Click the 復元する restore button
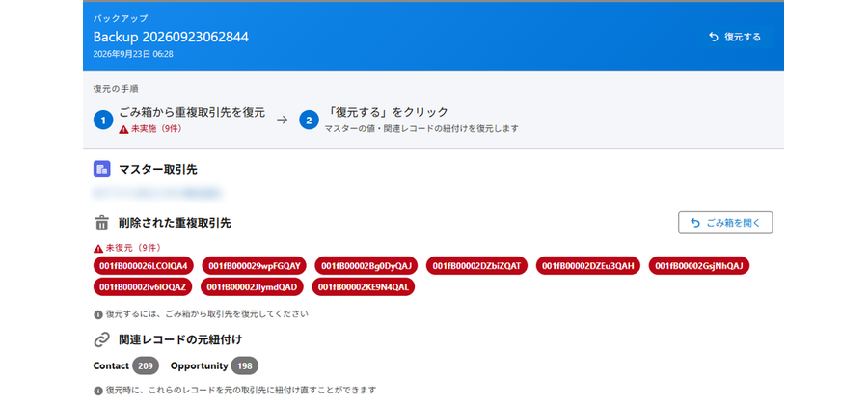868x405 pixels. click(x=735, y=37)
